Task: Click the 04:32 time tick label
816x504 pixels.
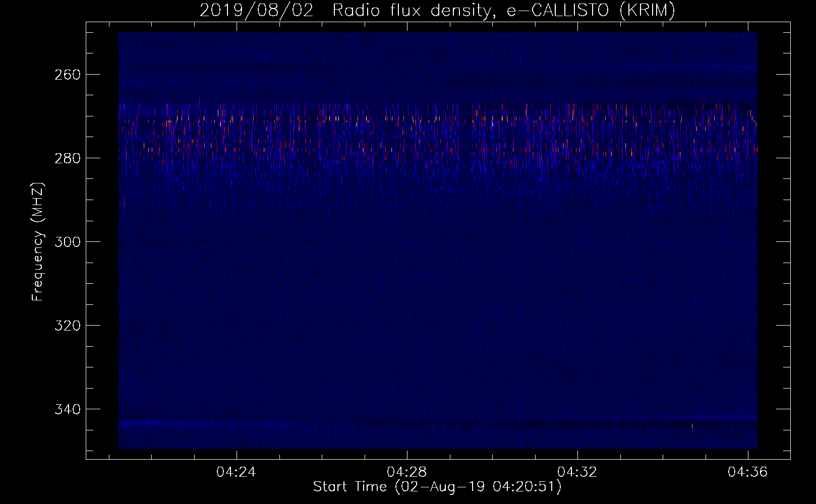Action: click(577, 472)
